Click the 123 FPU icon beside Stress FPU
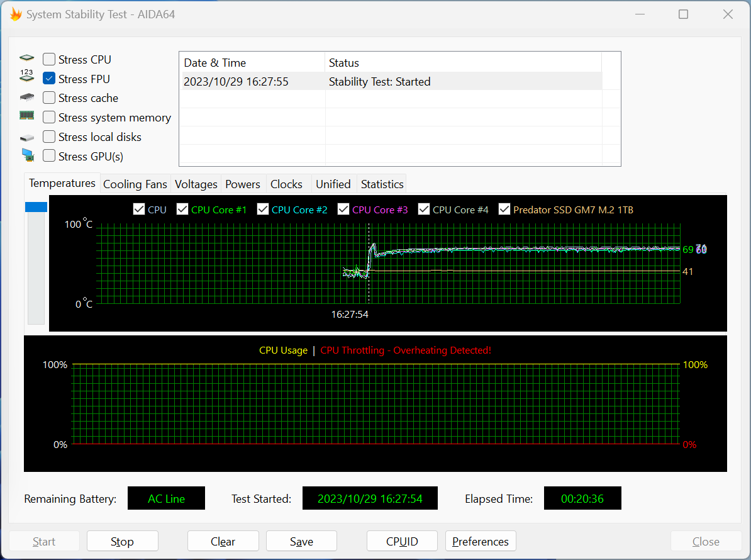 (27, 76)
